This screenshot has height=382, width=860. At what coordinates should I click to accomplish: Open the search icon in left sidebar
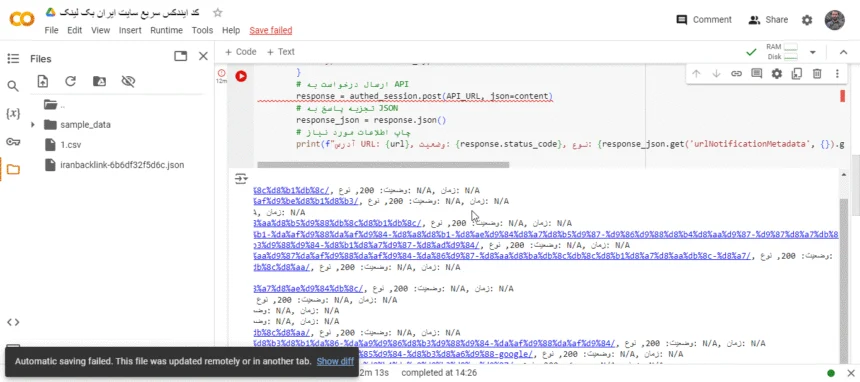point(13,86)
